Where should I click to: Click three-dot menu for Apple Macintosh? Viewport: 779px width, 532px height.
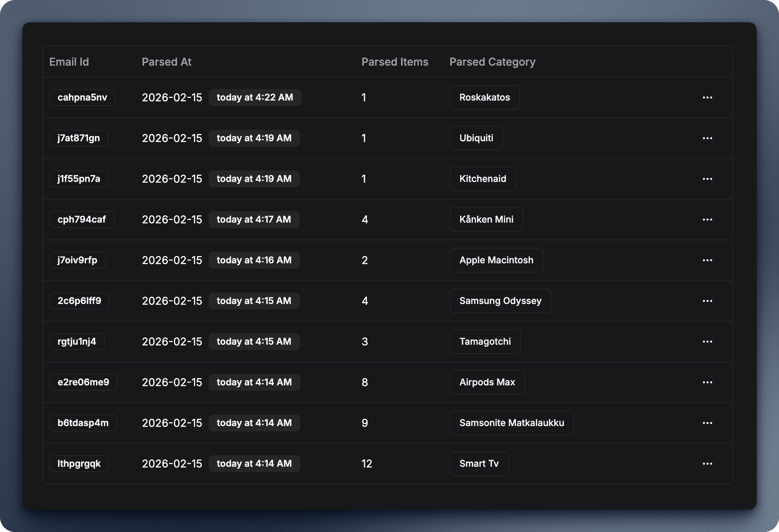tap(707, 260)
